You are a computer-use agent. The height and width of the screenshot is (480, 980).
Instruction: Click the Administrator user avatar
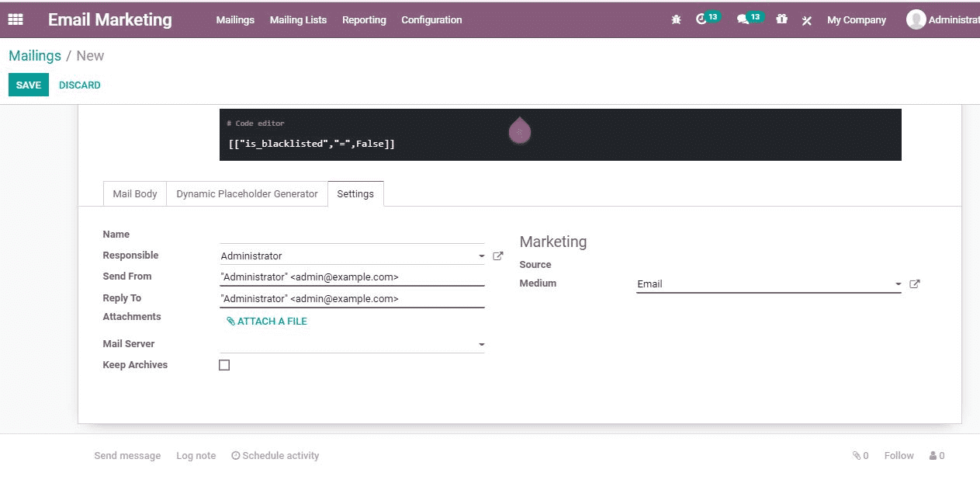916,19
